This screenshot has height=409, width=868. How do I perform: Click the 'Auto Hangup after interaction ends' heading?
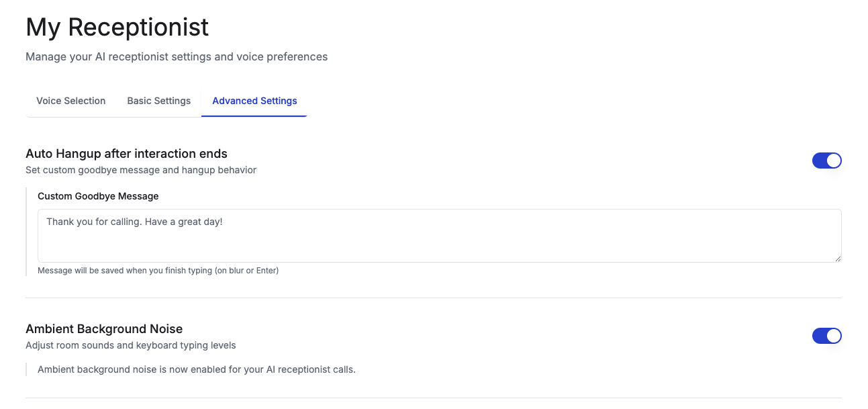tap(126, 154)
